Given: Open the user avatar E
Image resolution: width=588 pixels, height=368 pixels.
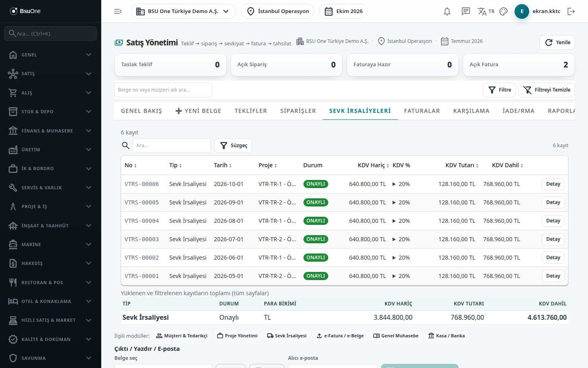Looking at the screenshot, I should (522, 11).
